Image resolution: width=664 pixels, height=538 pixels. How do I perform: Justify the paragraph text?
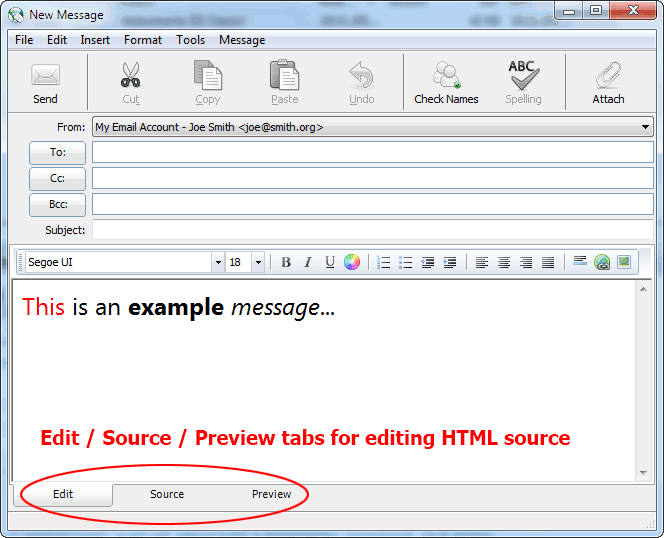[548, 262]
